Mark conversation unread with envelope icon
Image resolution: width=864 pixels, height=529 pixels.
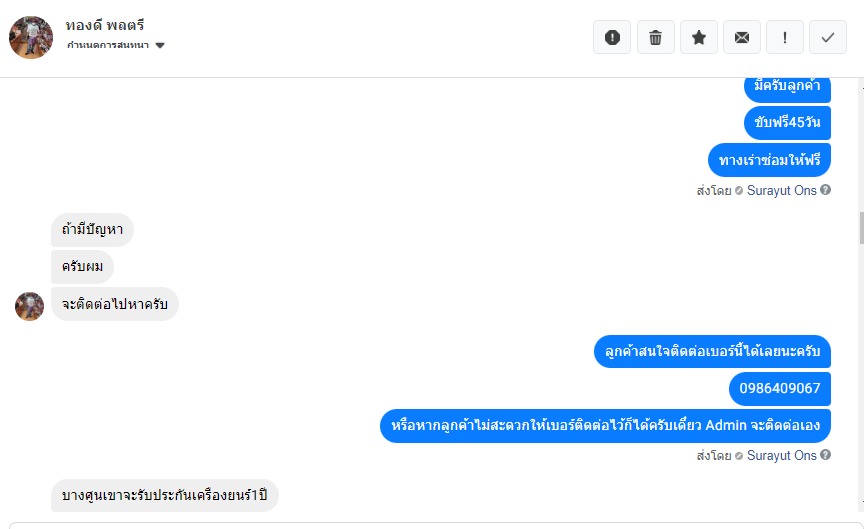tap(742, 37)
